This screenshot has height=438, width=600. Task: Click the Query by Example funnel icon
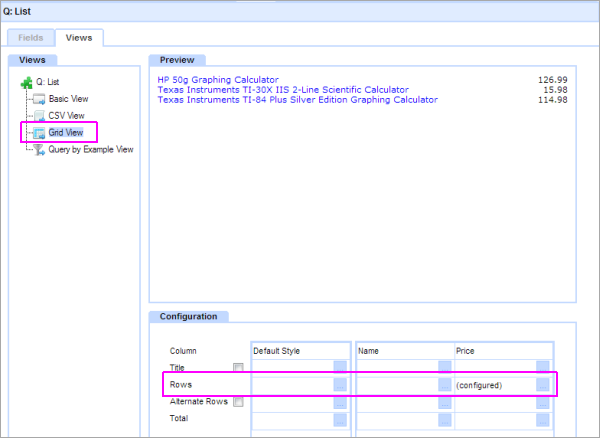point(39,150)
